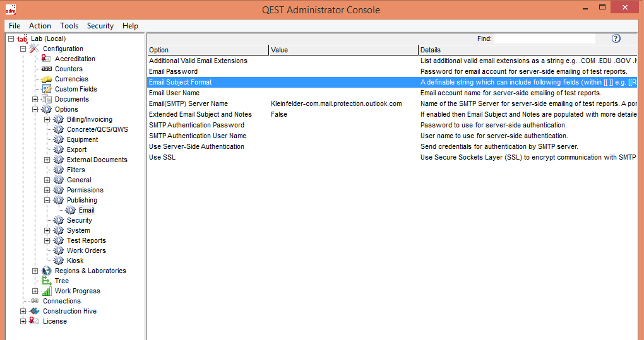Click the Option column header
644x340 pixels.
coord(208,50)
